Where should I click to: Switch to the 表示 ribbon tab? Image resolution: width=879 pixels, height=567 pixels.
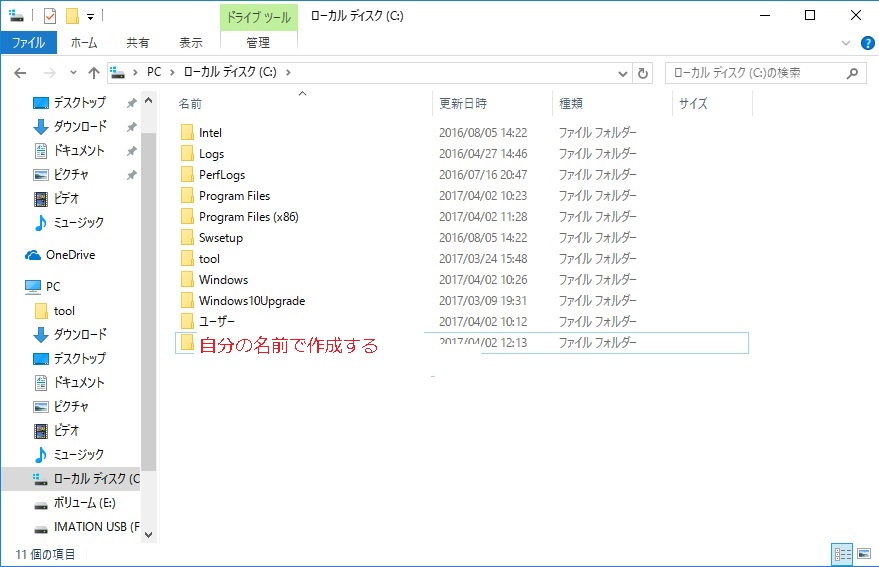click(x=190, y=43)
